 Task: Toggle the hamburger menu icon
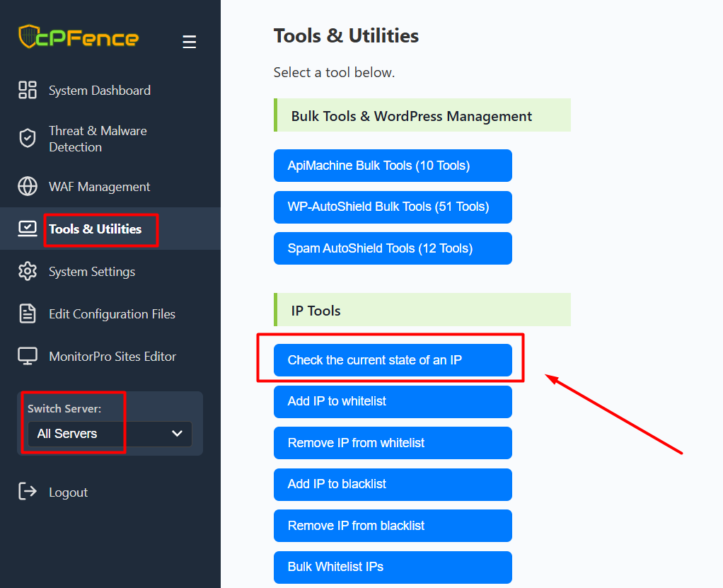(189, 42)
